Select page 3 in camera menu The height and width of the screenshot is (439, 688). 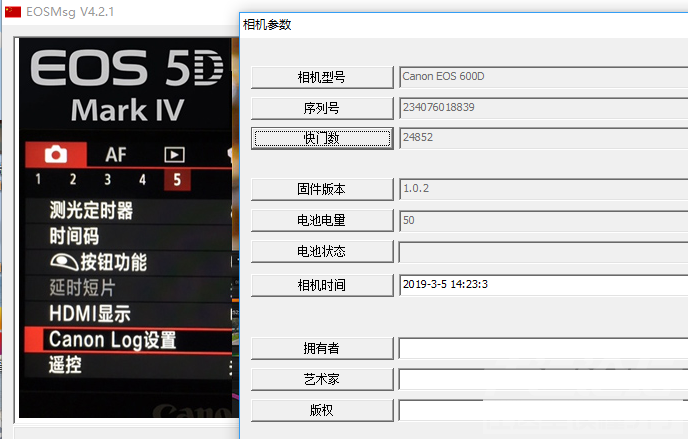(x=108, y=179)
